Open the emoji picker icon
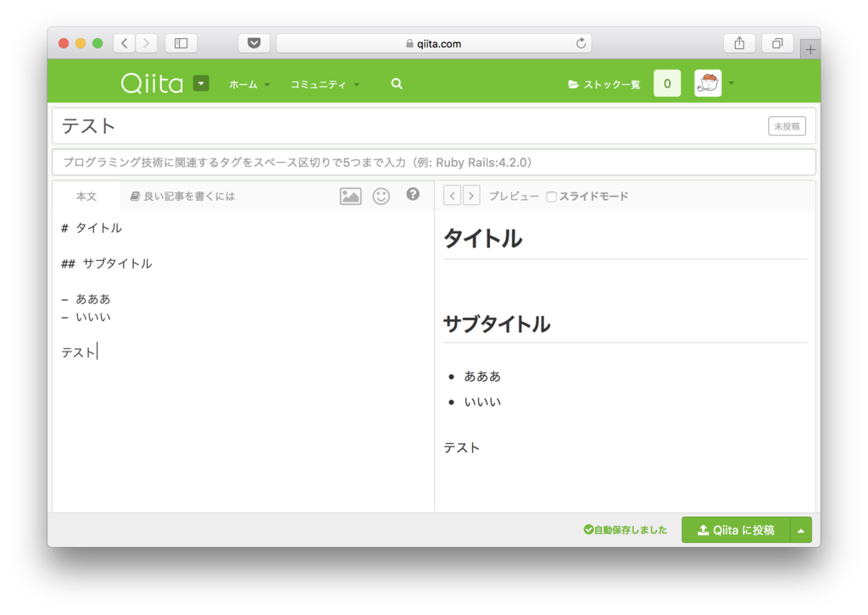Viewport: 868px width, 615px height. coord(381,196)
